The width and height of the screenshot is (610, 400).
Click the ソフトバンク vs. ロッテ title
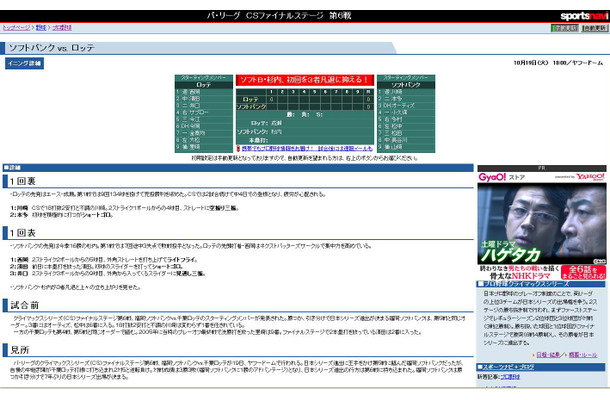[52, 48]
